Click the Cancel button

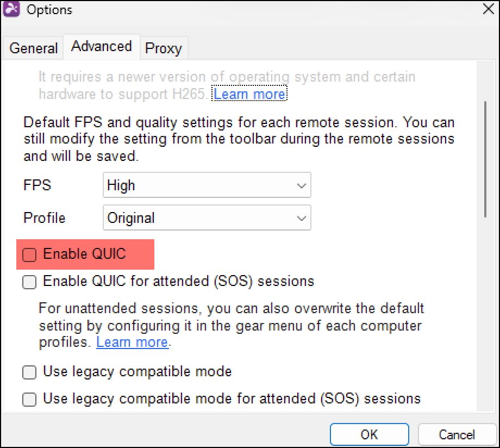coord(457,434)
